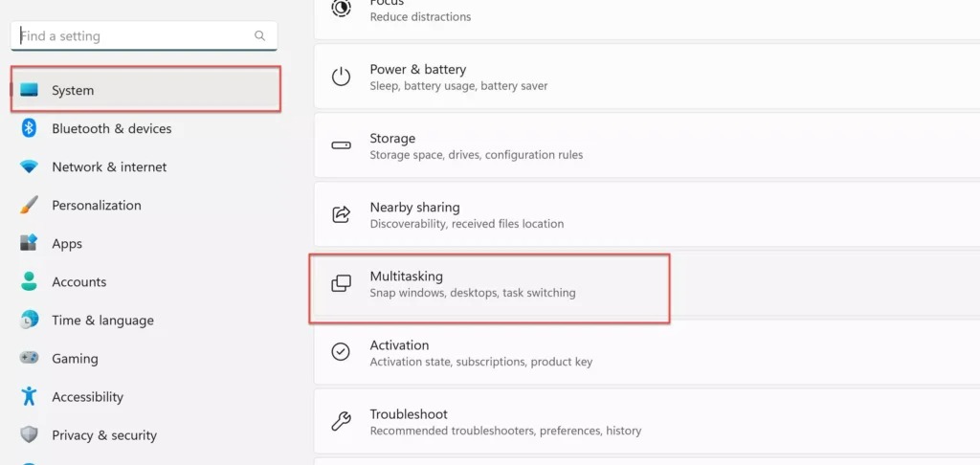Viewport: 980px width, 465px height.
Task: Click the Bluetooth icon in sidebar
Action: pyautogui.click(x=29, y=128)
